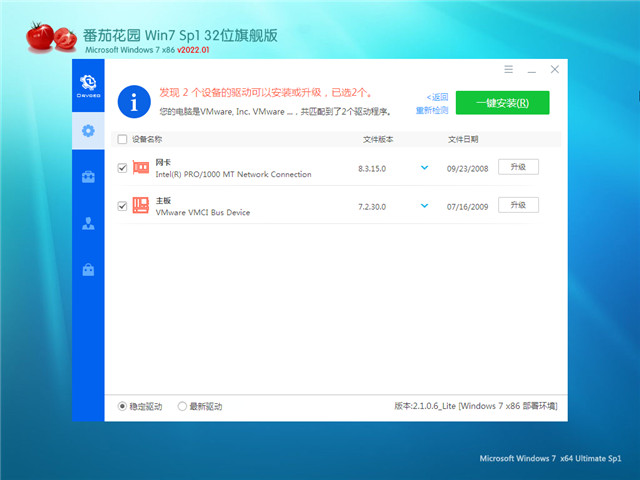Image resolution: width=640 pixels, height=480 pixels.
Task: Uncheck the 主板 VMware VMCI checkbox
Action: (x=122, y=206)
